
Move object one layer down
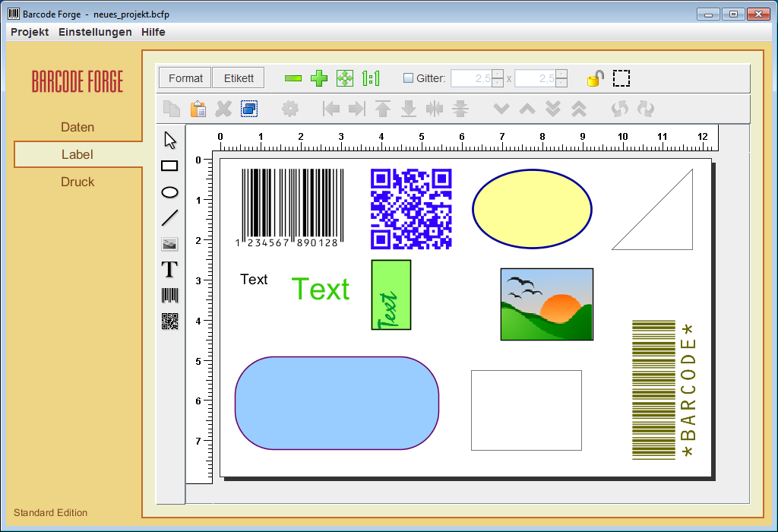pyautogui.click(x=501, y=109)
